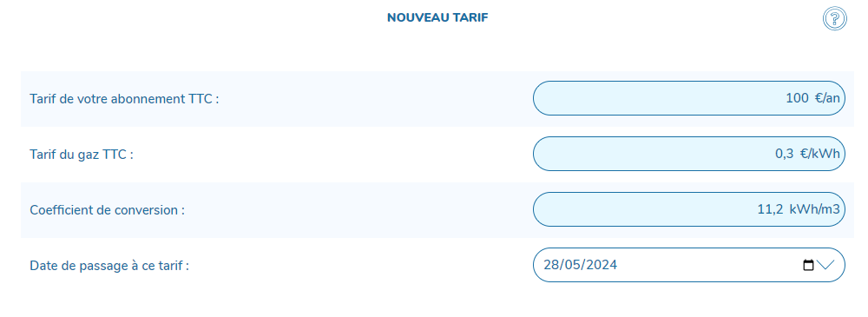The height and width of the screenshot is (317, 868).
Task: Expand the date field chevron arrow
Action: (x=825, y=265)
